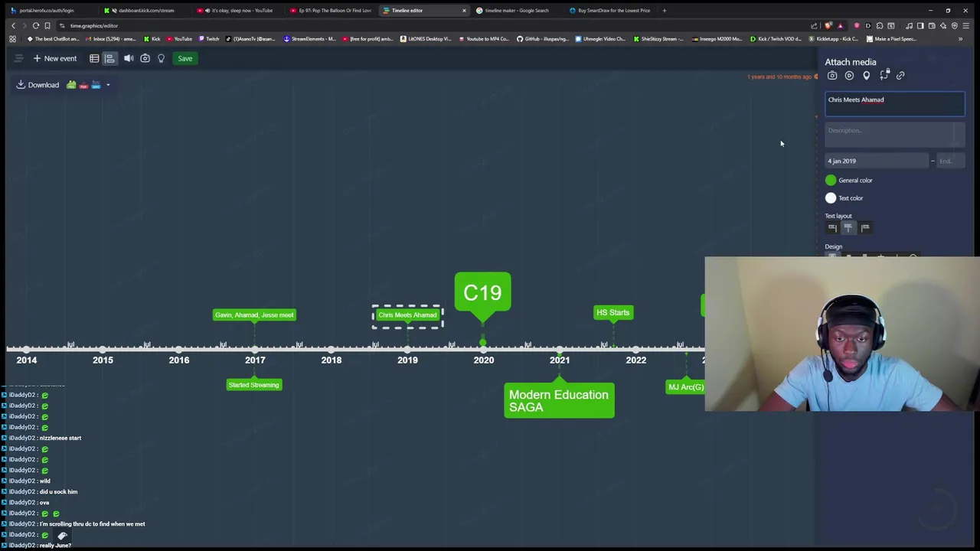
Task: Set text layout to centered
Action: click(848, 227)
